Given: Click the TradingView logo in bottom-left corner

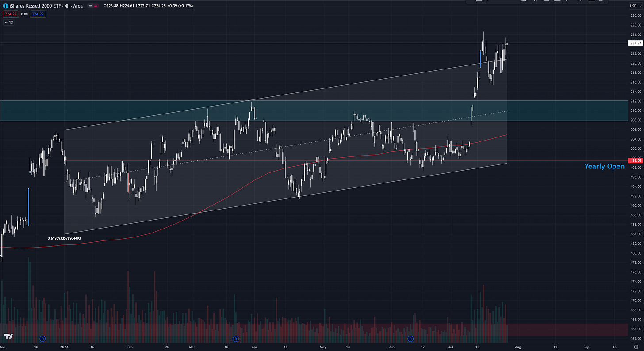Looking at the screenshot, I should click(x=8, y=337).
